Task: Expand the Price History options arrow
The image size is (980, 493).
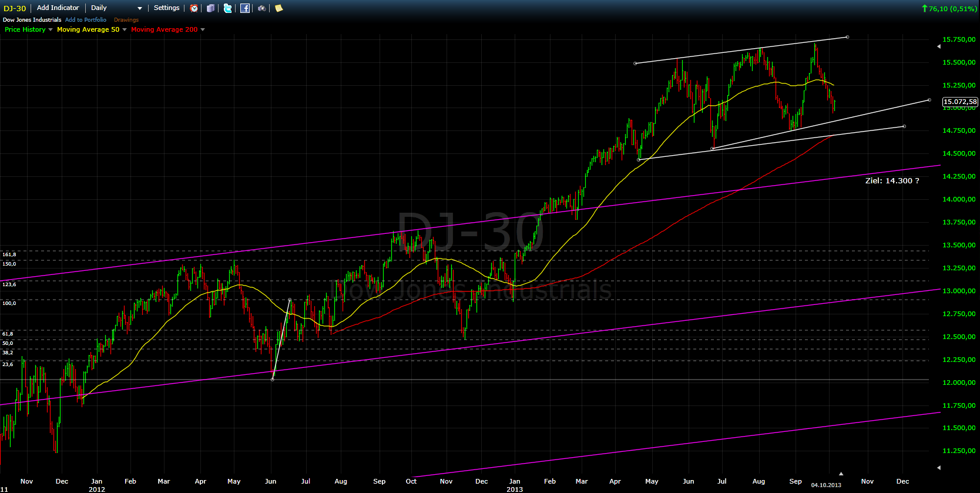Action: coord(51,30)
